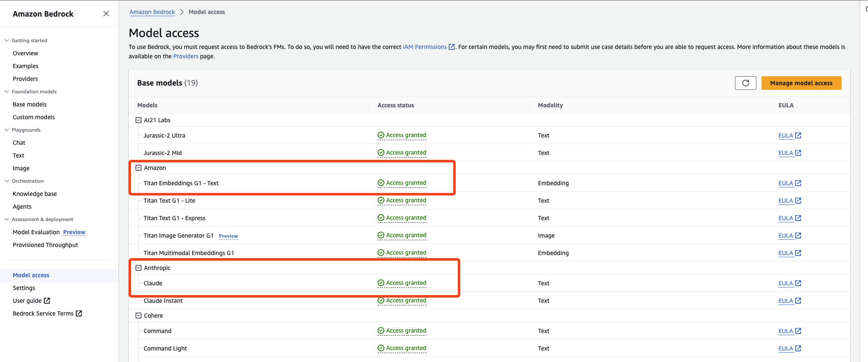The width and height of the screenshot is (868, 362).
Task: Click the refresh icon button for base models
Action: (745, 83)
